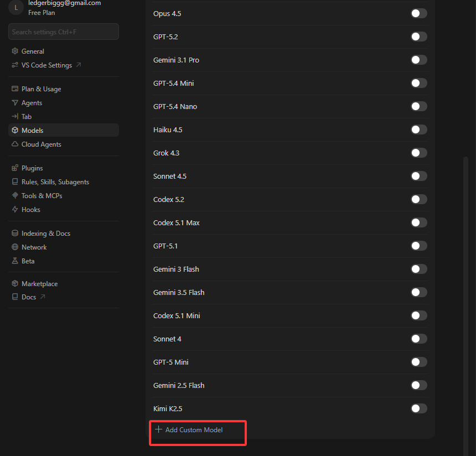Image resolution: width=476 pixels, height=456 pixels.
Task: Open the Network settings section
Action: [64, 247]
